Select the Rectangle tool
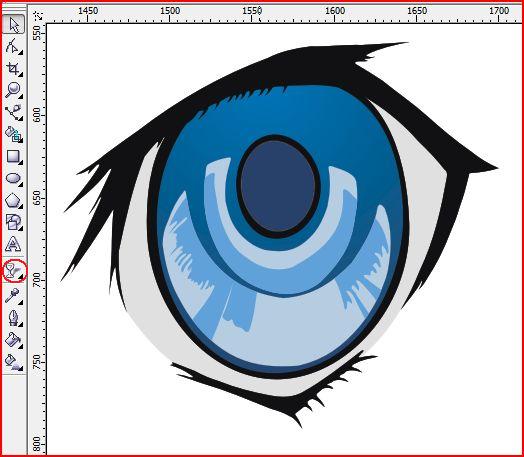 point(13,156)
